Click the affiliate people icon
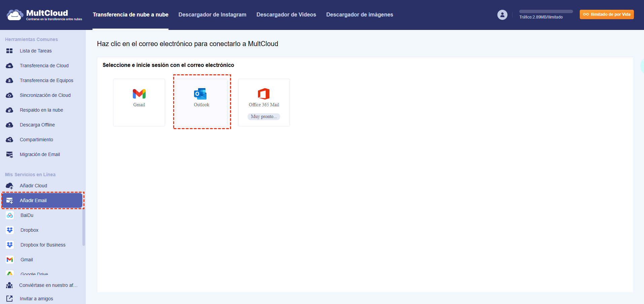Screen dimensions: 644x304 pos(9,285)
